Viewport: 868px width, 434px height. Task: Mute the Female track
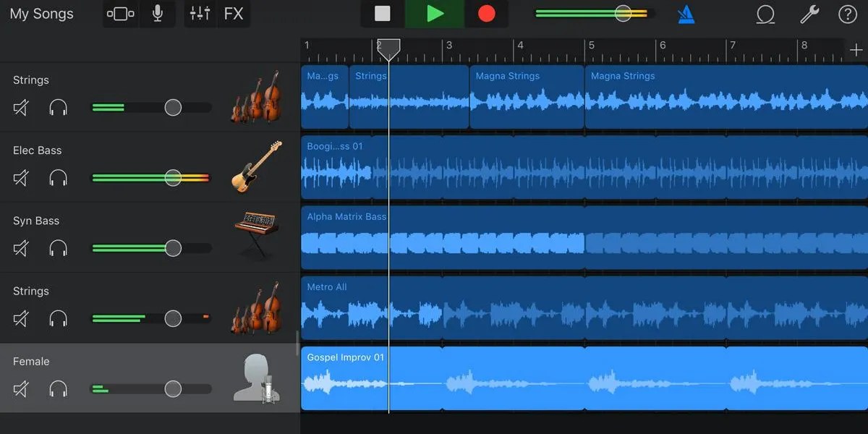(x=21, y=389)
